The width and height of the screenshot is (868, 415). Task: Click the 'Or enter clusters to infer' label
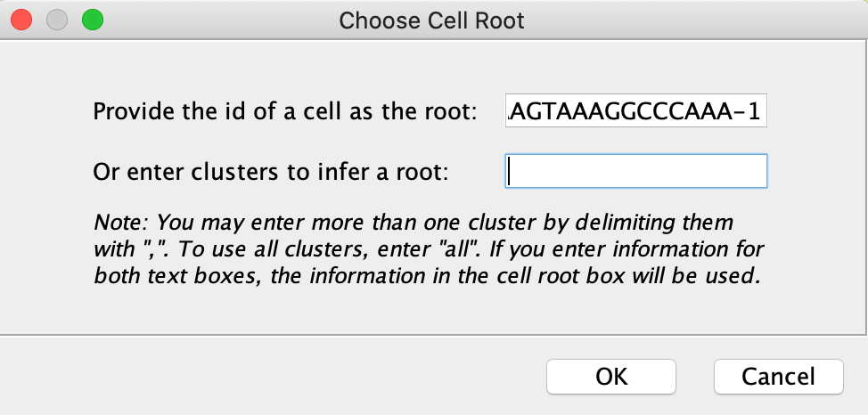coord(270,172)
